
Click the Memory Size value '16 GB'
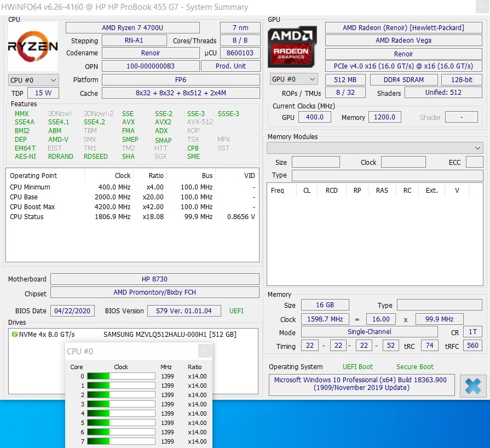(325, 305)
